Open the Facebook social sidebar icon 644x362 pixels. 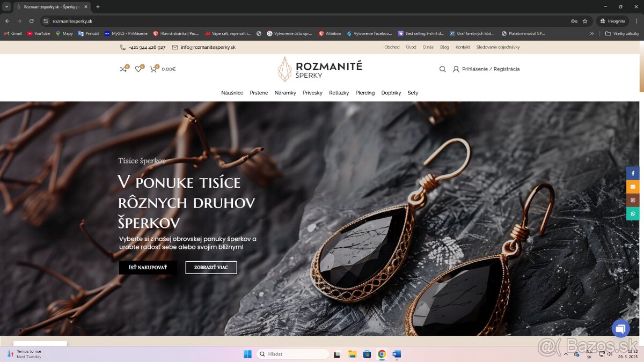click(x=633, y=173)
